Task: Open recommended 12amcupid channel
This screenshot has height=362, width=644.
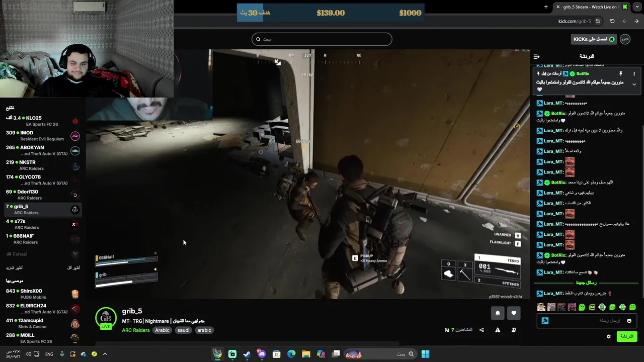Action: [43, 323]
